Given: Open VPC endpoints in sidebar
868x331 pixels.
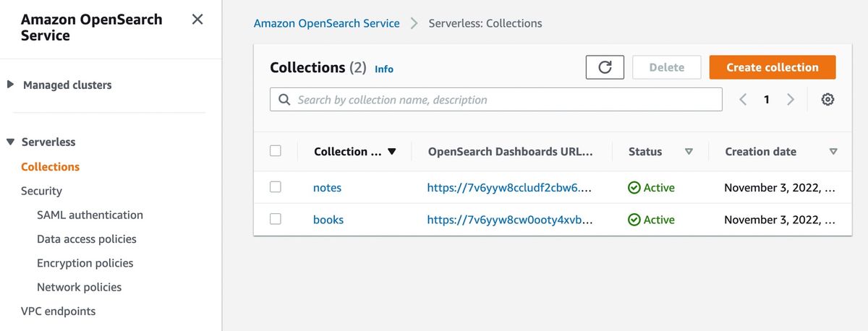Looking at the screenshot, I should coord(58,311).
